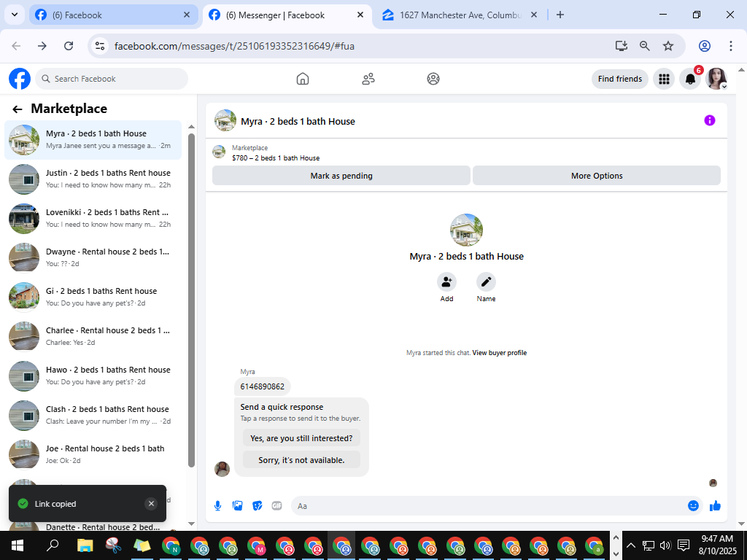The height and width of the screenshot is (560, 747).
Task: Open Gi · 2 beds 1 baths conversation
Action: tap(93, 297)
